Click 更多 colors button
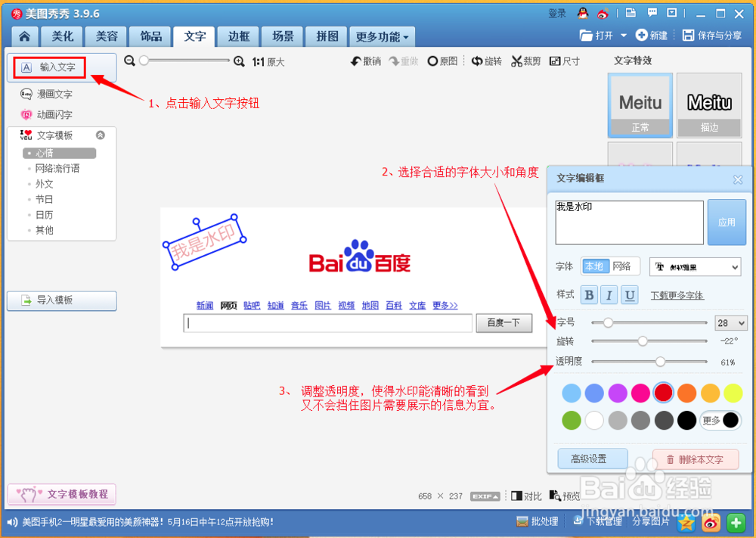 pyautogui.click(x=720, y=420)
